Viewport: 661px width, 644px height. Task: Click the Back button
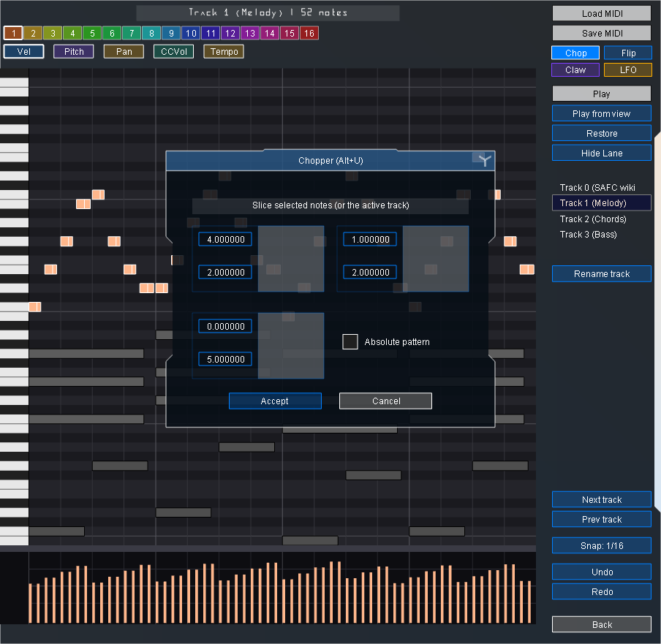pyautogui.click(x=602, y=624)
